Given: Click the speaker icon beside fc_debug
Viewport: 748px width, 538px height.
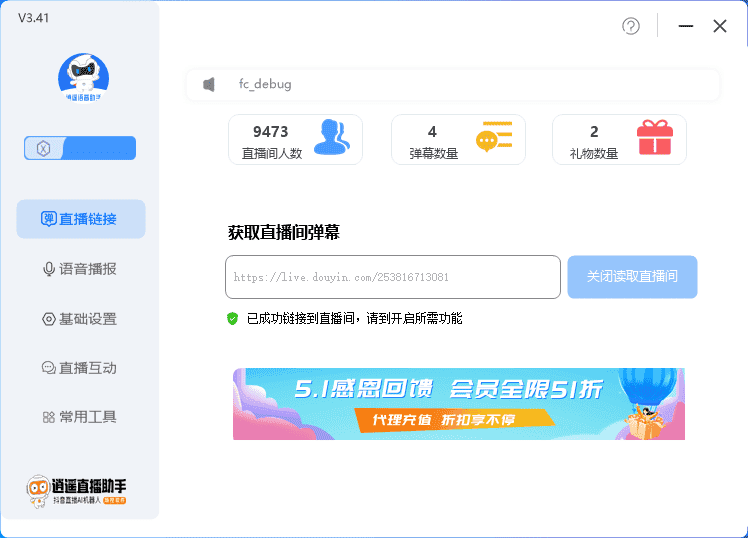Looking at the screenshot, I should point(209,85).
